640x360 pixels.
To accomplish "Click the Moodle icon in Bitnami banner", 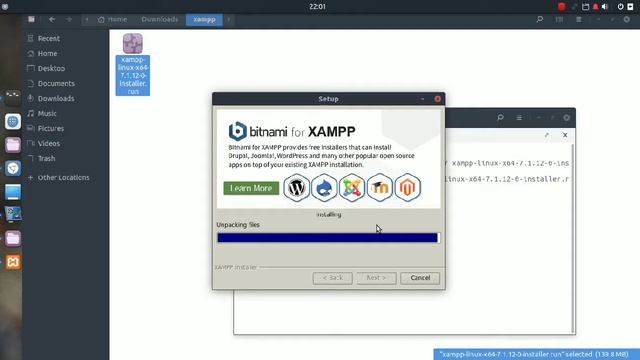I will (x=380, y=188).
